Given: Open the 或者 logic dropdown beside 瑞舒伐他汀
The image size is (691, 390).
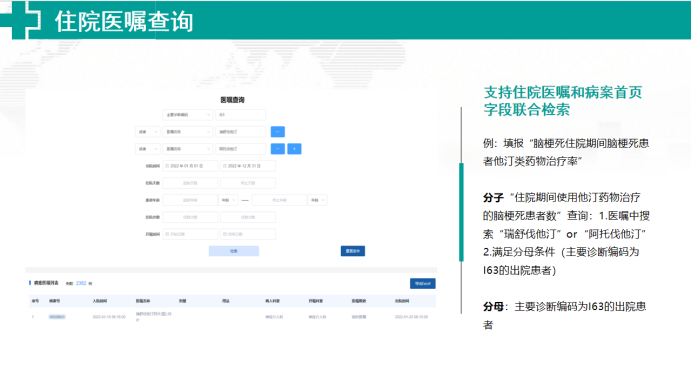Looking at the screenshot, I should pyautogui.click(x=148, y=132).
